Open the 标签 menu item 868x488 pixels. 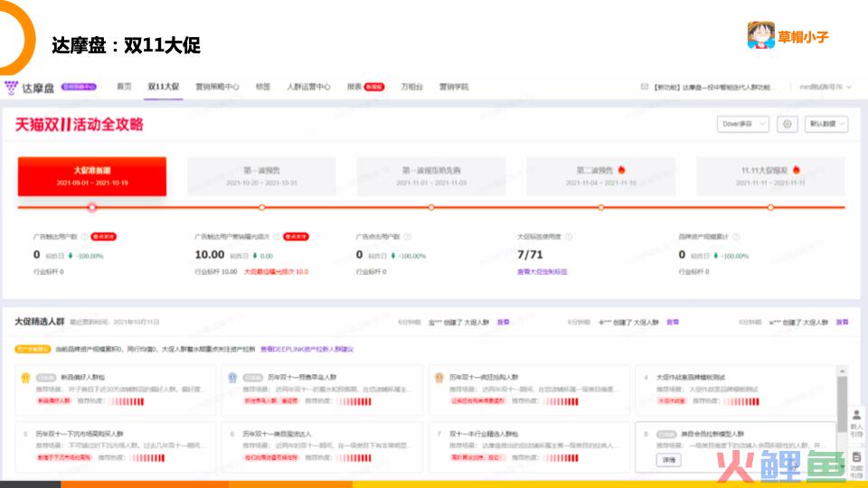pos(263,87)
